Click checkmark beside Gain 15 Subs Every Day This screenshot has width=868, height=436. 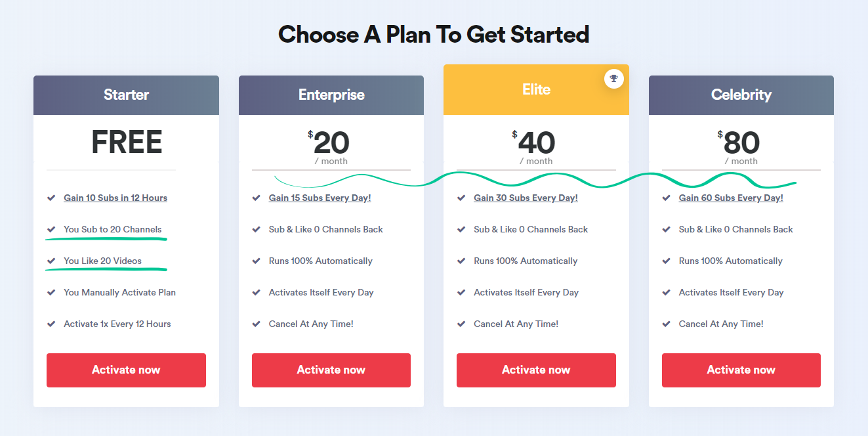(x=257, y=198)
